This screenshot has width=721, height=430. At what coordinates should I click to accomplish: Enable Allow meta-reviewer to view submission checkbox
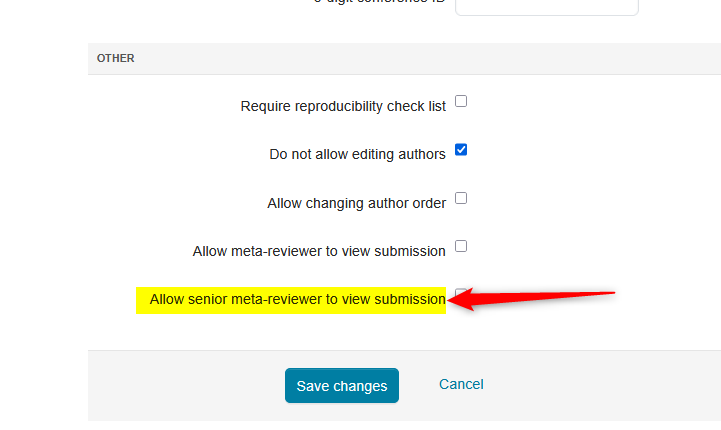coord(461,246)
